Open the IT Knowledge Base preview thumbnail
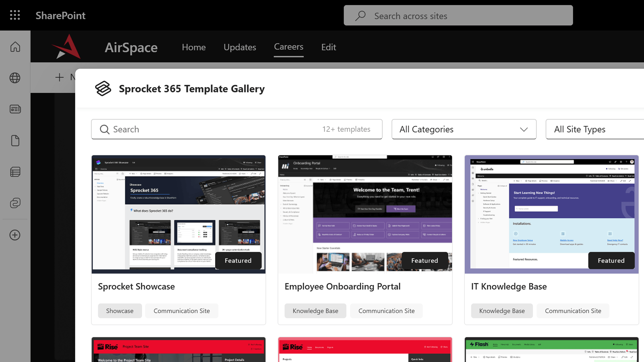This screenshot has height=362, width=644. pos(552,214)
